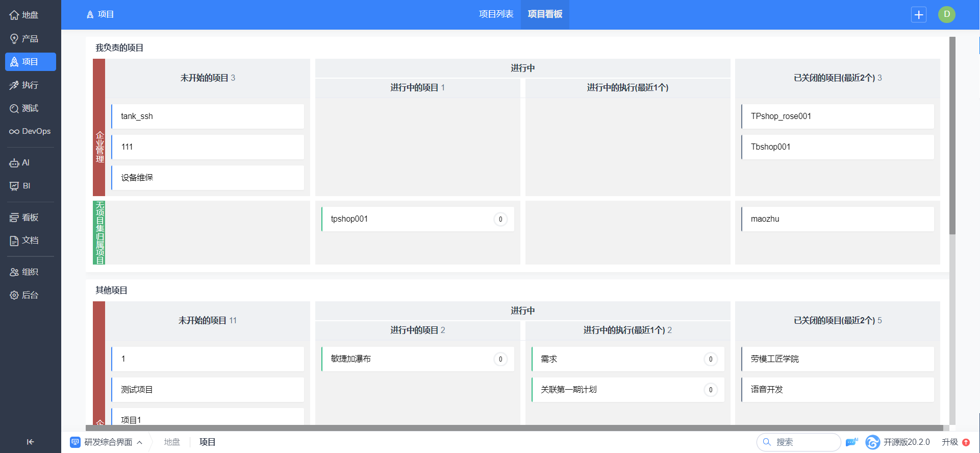Open the 测试 sidebar icon
980x453 pixels.
pyautogui.click(x=14, y=108)
